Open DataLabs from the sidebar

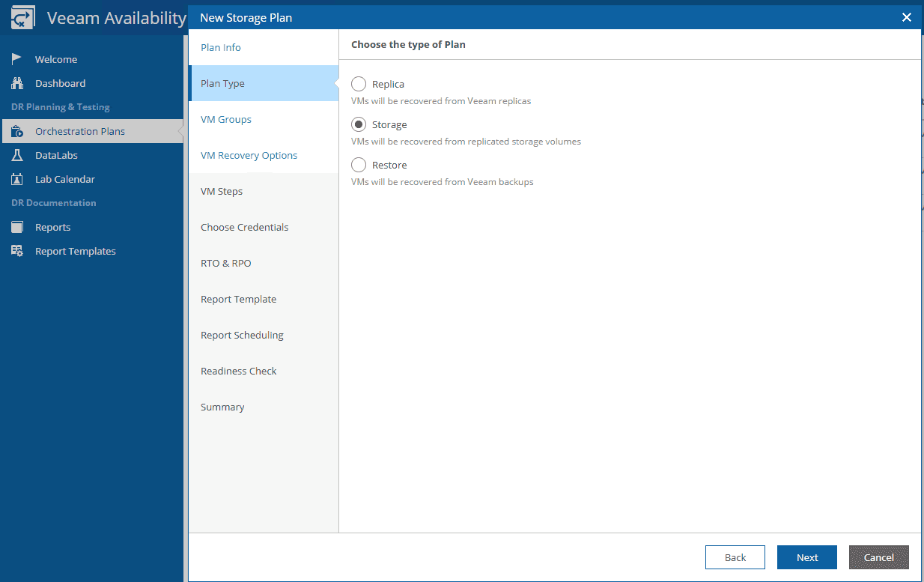pyautogui.click(x=91, y=155)
